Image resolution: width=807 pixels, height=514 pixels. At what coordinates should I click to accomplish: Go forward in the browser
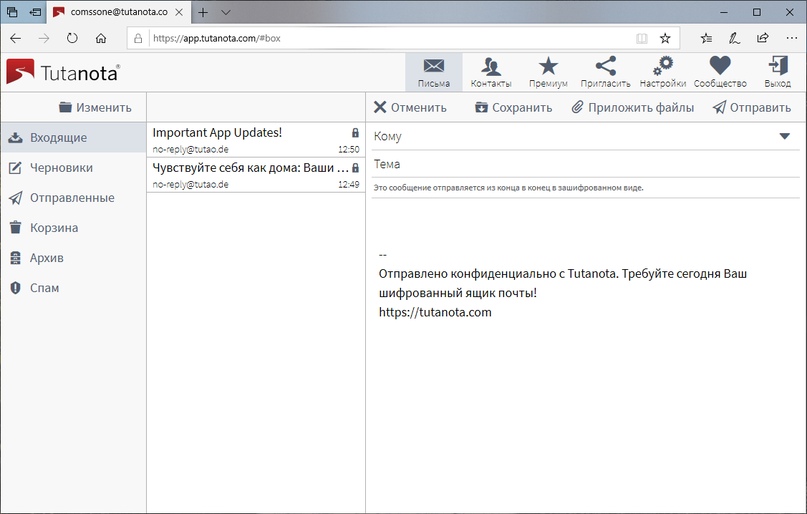44,38
